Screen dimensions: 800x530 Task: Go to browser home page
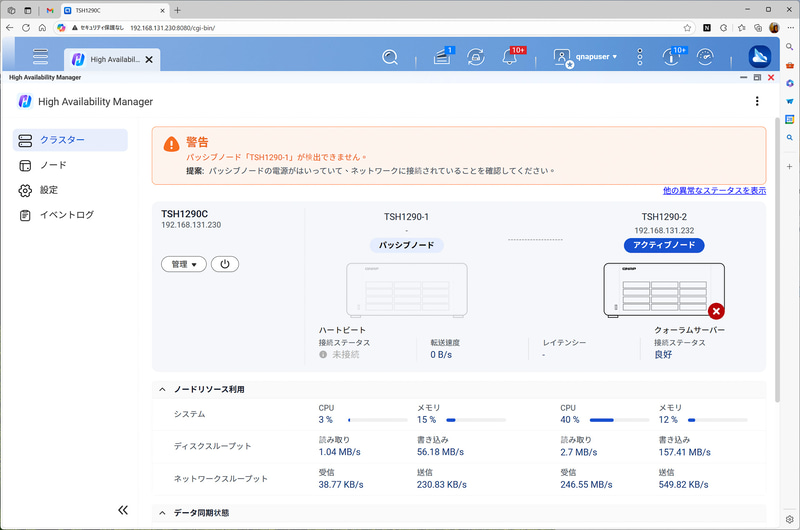click(x=42, y=28)
